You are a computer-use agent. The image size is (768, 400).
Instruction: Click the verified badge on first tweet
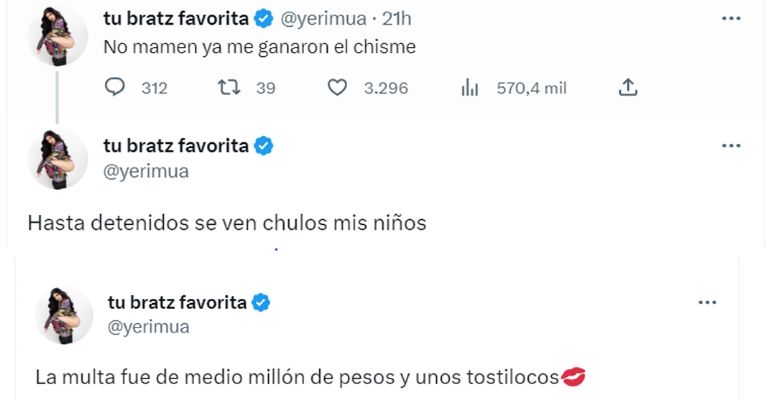pyautogui.click(x=264, y=18)
